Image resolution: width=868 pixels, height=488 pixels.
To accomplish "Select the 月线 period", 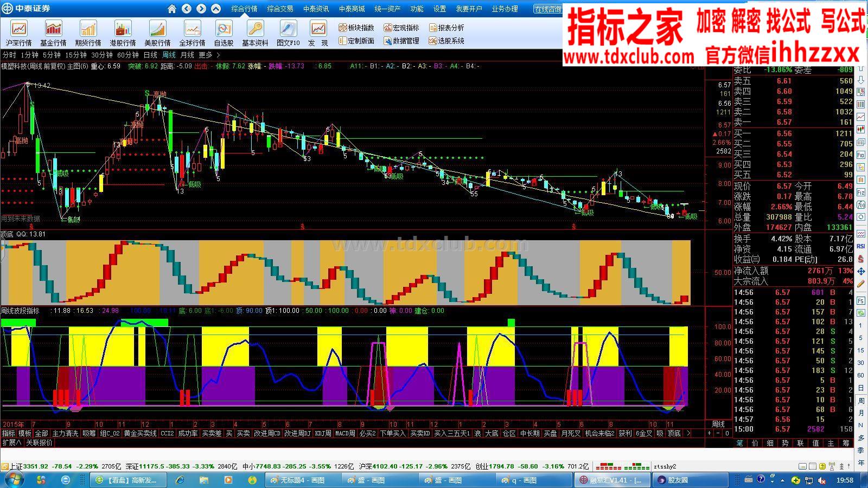I will [x=187, y=55].
